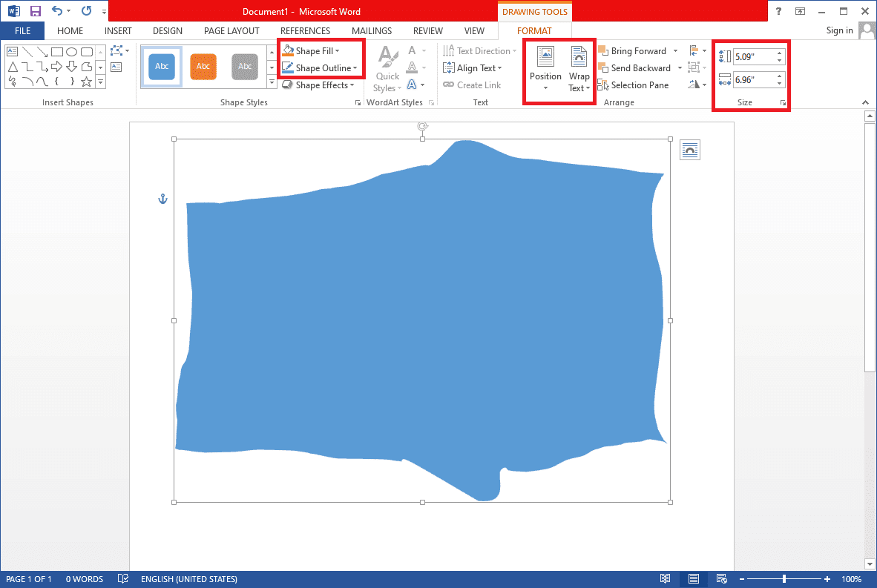Switch to the HOME tab

(x=70, y=30)
